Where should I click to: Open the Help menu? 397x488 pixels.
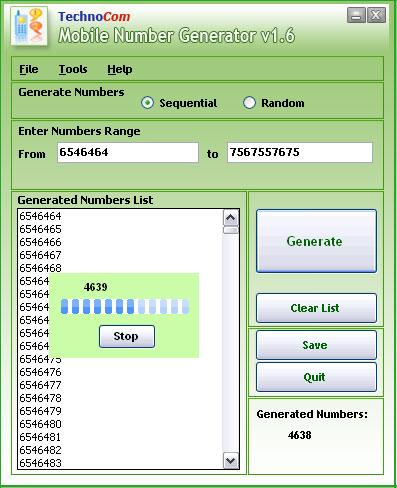(x=120, y=69)
